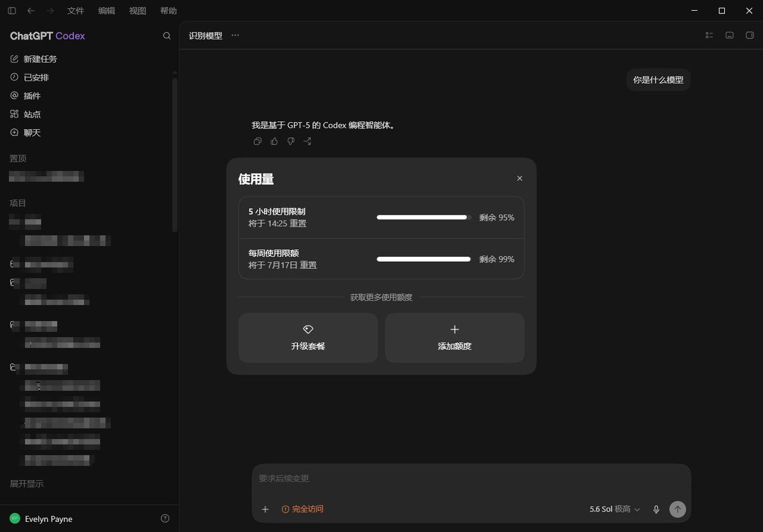The width and height of the screenshot is (763, 532).
Task: Click the help question mark icon
Action: [165, 519]
